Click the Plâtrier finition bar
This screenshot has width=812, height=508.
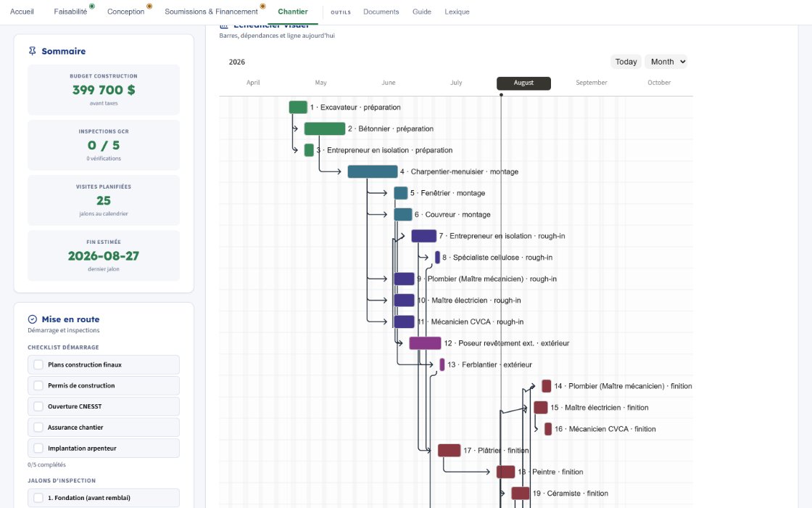tap(449, 451)
